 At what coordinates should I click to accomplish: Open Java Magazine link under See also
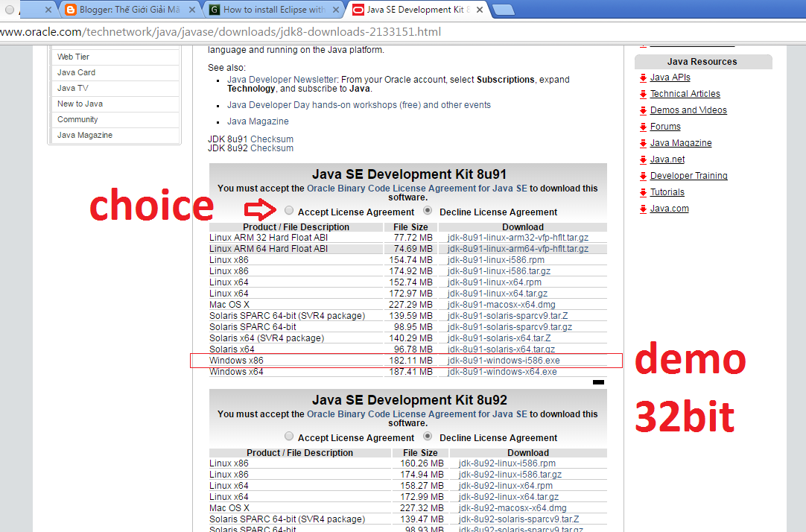tap(258, 121)
